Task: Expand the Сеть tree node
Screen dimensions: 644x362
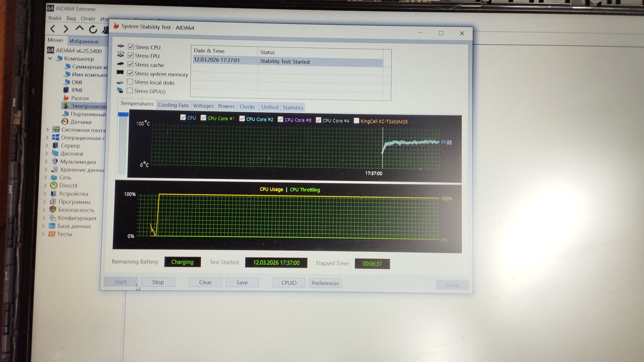Action: pyautogui.click(x=46, y=178)
